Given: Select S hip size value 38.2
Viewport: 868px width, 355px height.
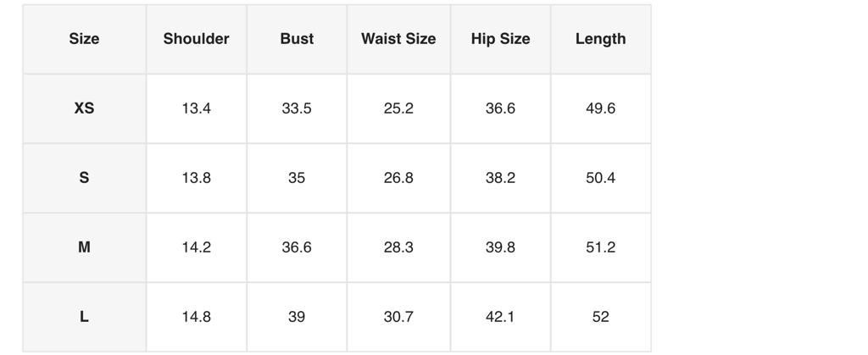Looking at the screenshot, I should click(500, 178).
